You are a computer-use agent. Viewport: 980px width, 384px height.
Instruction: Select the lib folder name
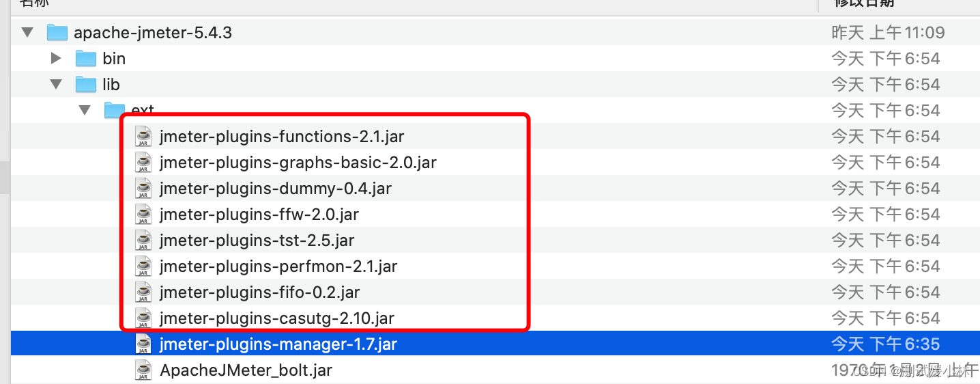click(111, 85)
